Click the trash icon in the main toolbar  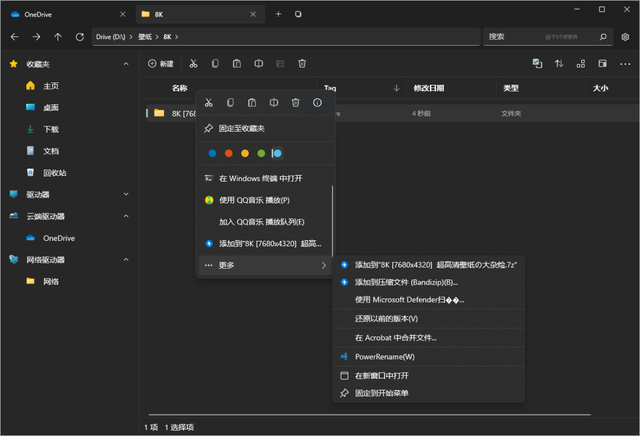click(x=302, y=64)
